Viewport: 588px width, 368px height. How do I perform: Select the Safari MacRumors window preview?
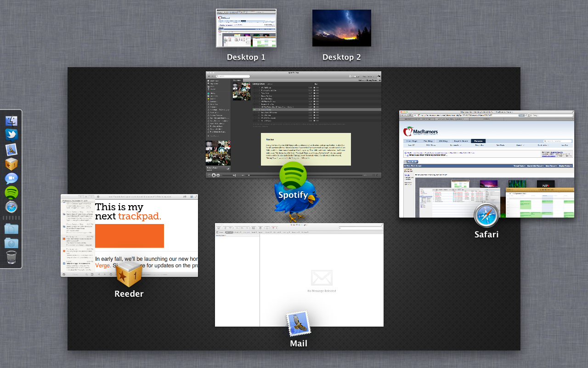[487, 164]
